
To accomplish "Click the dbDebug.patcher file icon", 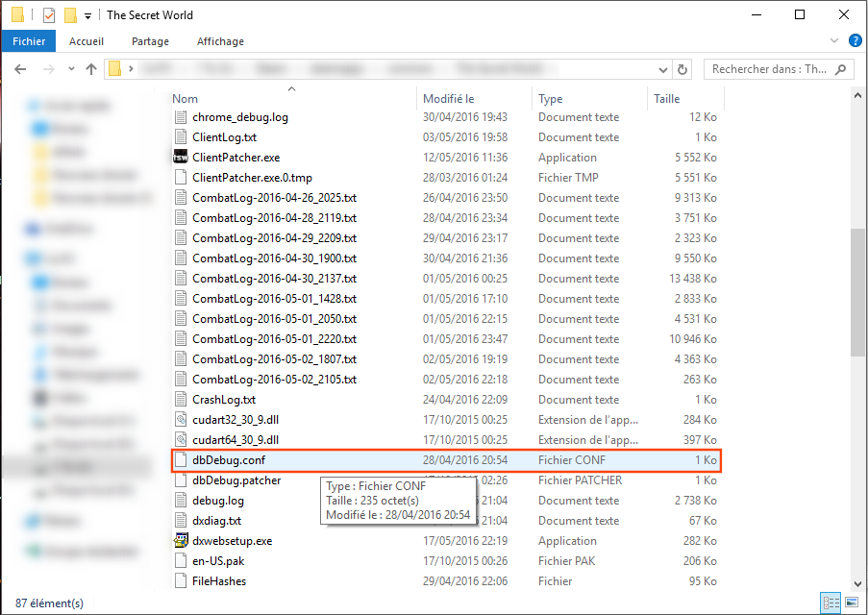I will pyautogui.click(x=181, y=480).
